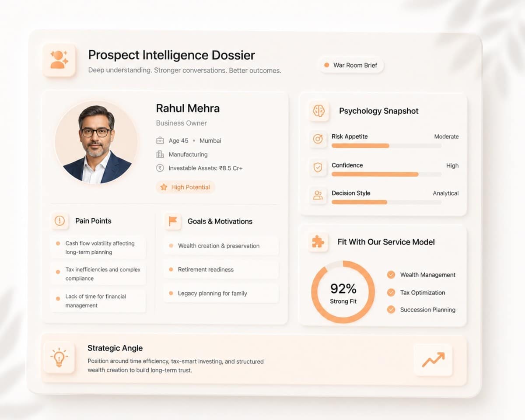Toggle the Succession Planning checkmark
This screenshot has height=420, width=525.
click(391, 309)
